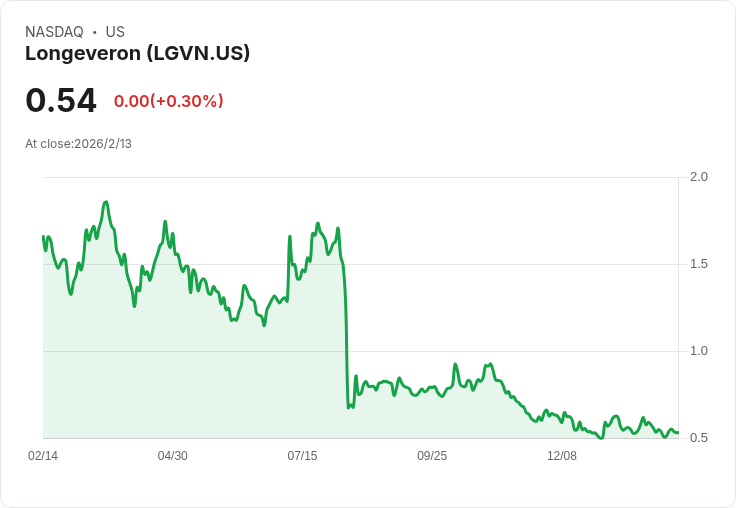Click the highest peak of the price line

(x=105, y=202)
